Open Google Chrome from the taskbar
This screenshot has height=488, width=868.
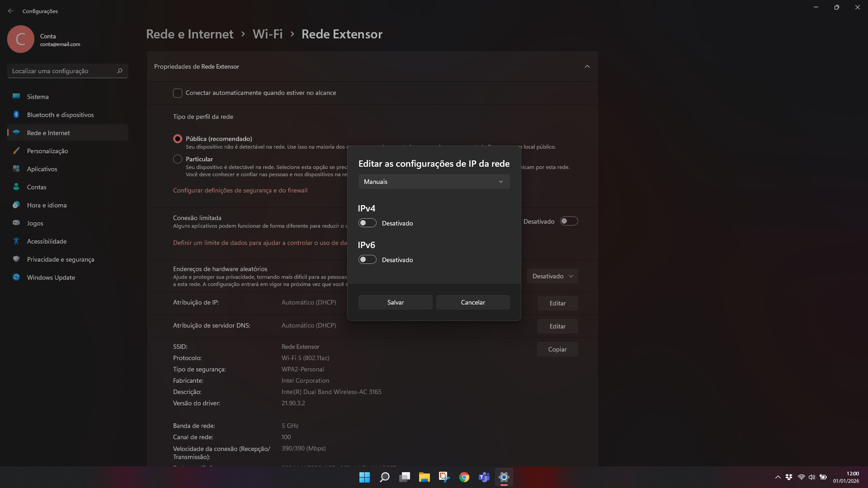pos(464,477)
